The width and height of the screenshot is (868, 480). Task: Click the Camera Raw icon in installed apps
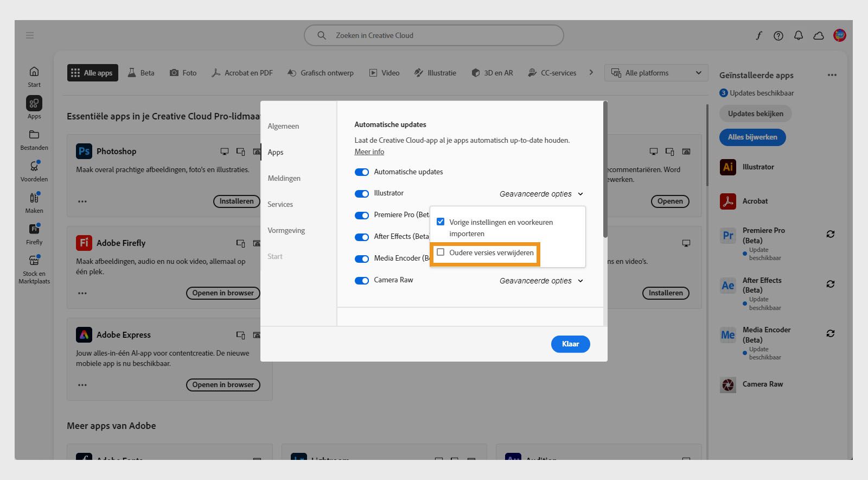(x=728, y=384)
